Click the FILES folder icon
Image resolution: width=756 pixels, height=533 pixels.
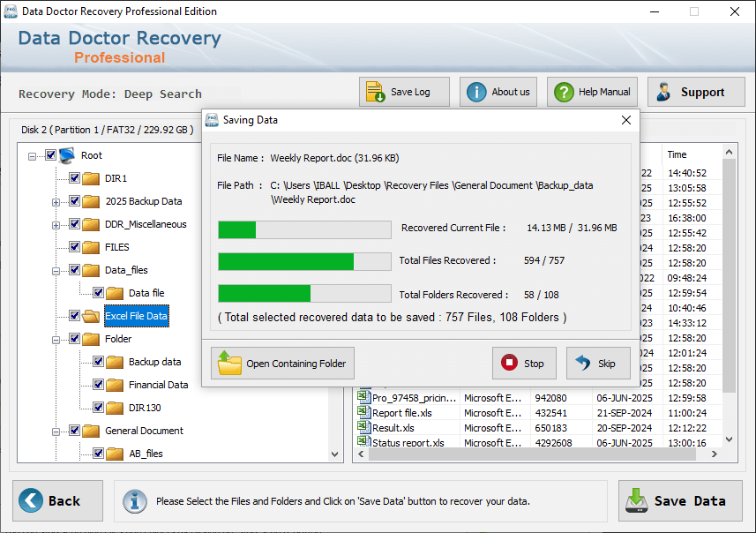pyautogui.click(x=91, y=247)
